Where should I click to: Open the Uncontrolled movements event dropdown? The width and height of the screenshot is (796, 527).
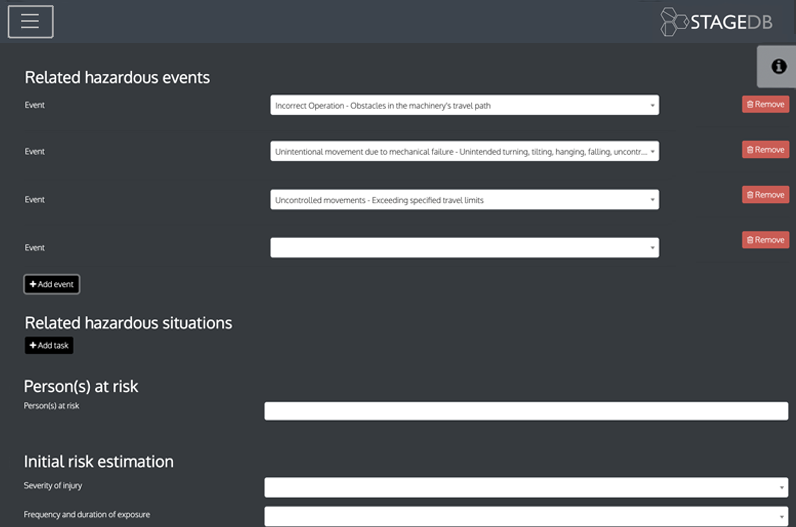click(464, 199)
